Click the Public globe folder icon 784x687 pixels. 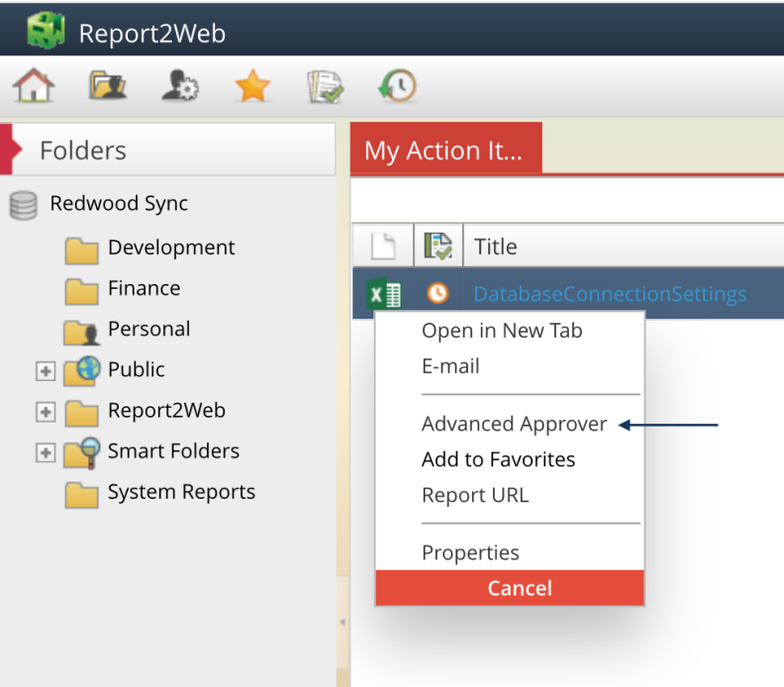(82, 371)
